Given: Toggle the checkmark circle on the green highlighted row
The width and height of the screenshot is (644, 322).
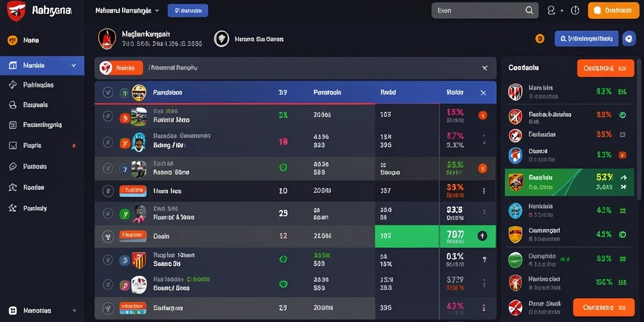Looking at the screenshot, I should pos(108,236).
